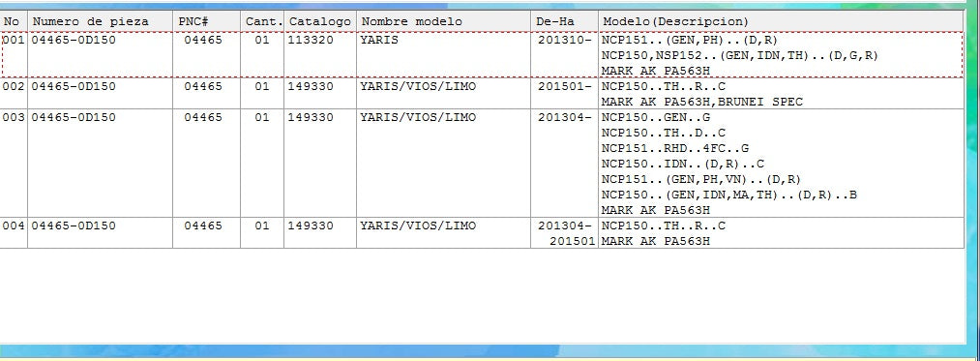
Task: Select part number 04465-0D150 in row 002
Action: [x=74, y=86]
